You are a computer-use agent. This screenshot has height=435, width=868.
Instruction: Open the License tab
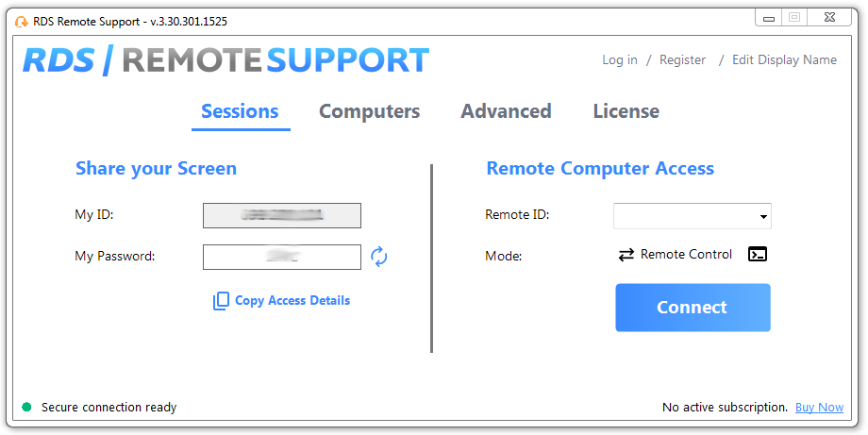626,111
